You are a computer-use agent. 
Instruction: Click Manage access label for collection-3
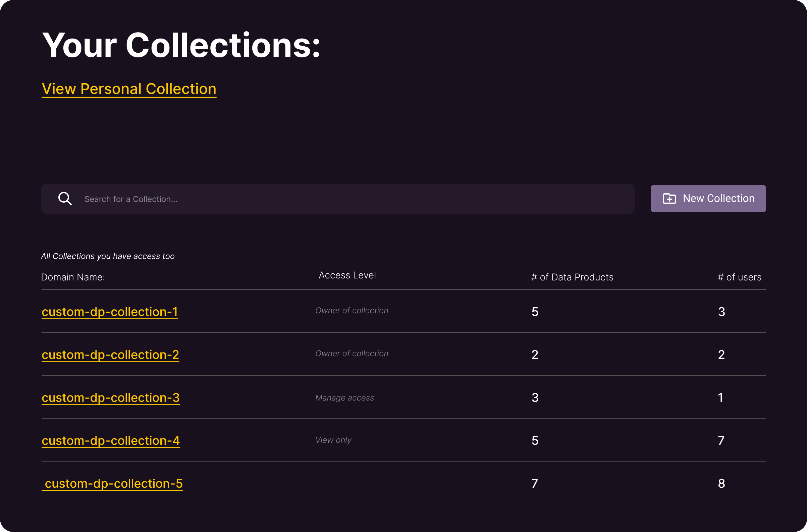344,397
